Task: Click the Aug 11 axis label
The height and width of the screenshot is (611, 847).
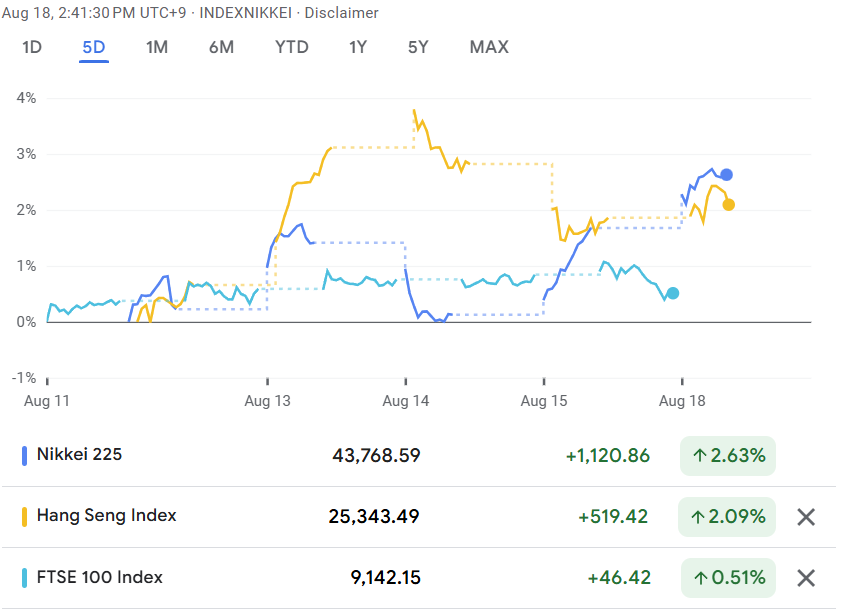Action: tap(47, 401)
